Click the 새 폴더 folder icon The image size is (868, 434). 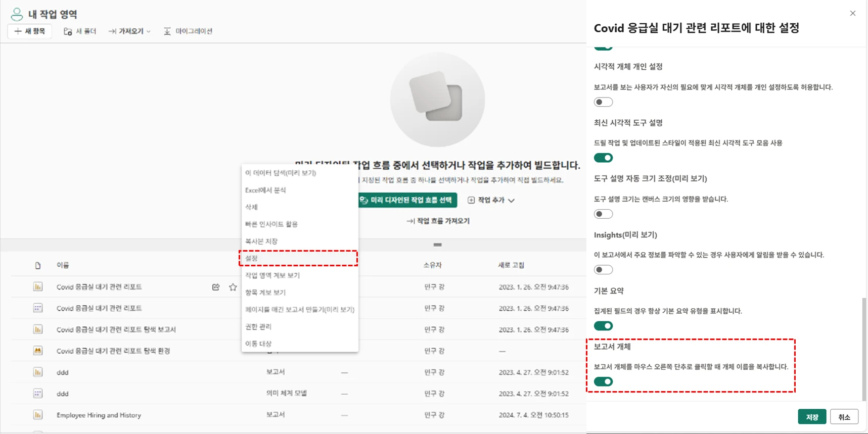point(68,31)
